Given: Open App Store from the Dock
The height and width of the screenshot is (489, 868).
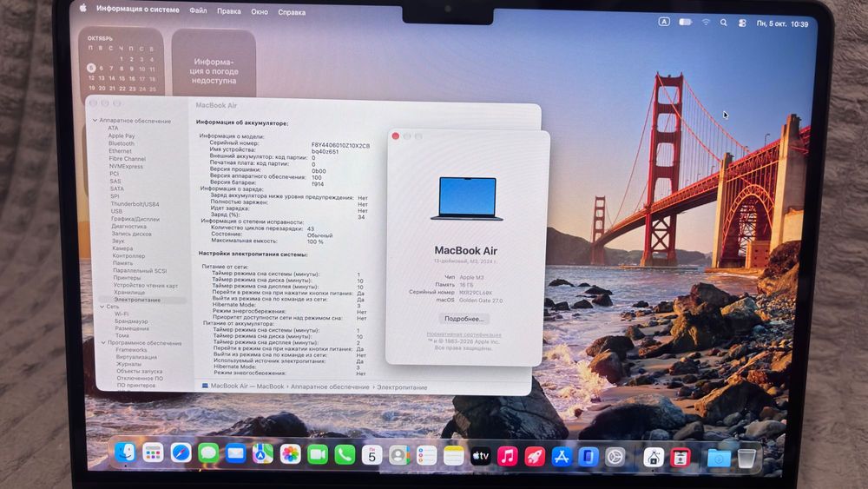Looking at the screenshot, I should pyautogui.click(x=562, y=458).
